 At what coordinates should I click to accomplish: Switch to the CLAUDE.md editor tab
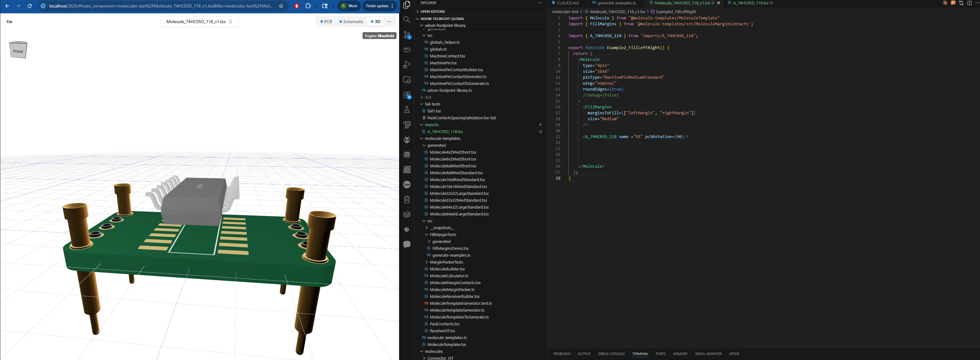coord(567,3)
